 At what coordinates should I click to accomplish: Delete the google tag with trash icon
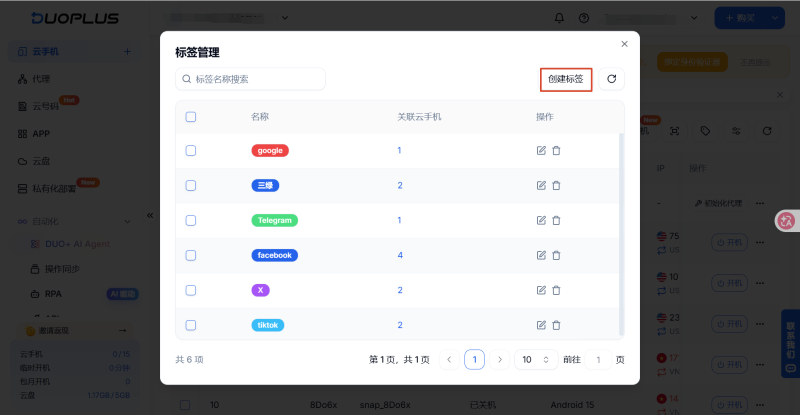[x=557, y=151]
